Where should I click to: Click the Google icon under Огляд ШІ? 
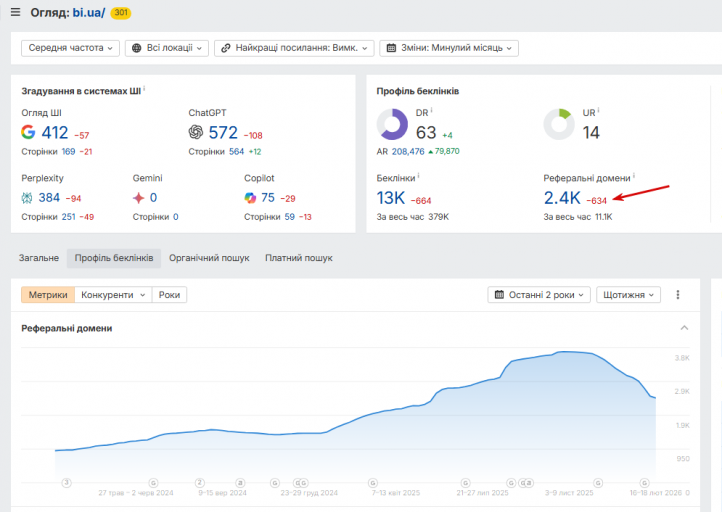(x=28, y=132)
